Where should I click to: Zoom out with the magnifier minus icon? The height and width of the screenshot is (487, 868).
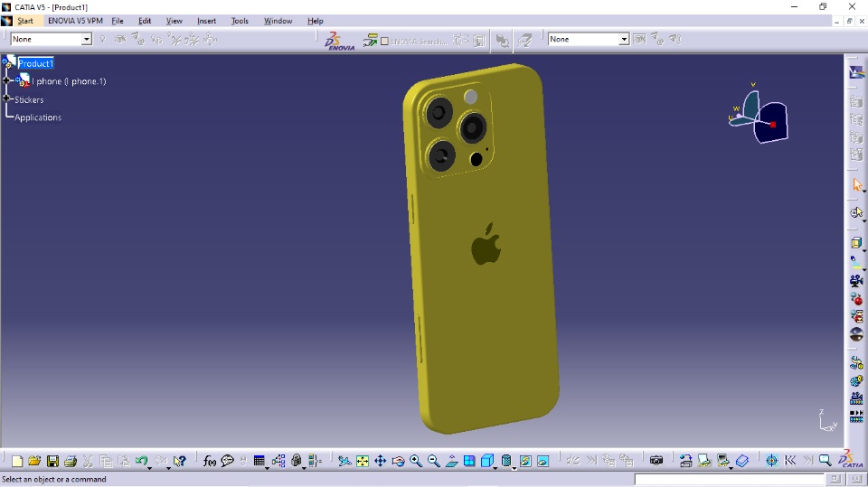click(433, 461)
